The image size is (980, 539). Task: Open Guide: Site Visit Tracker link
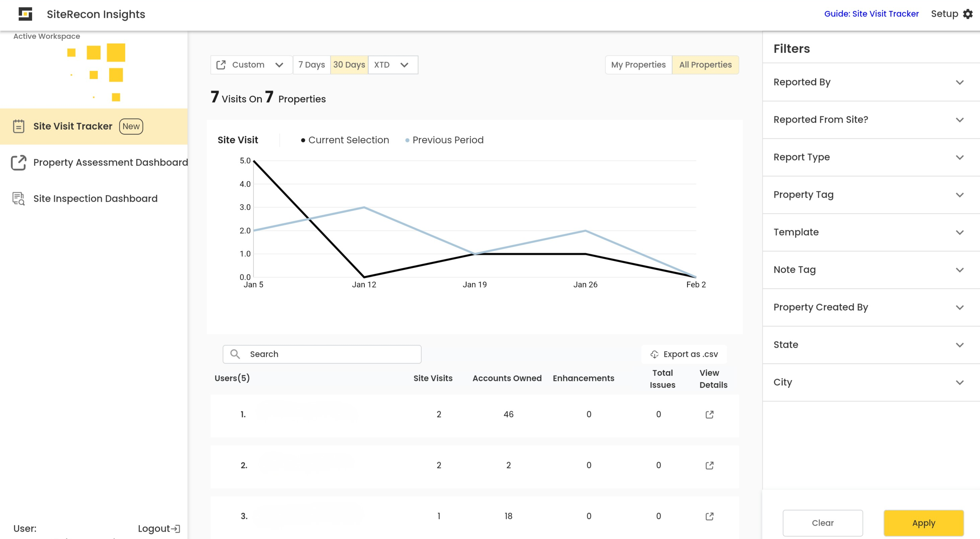tap(871, 14)
